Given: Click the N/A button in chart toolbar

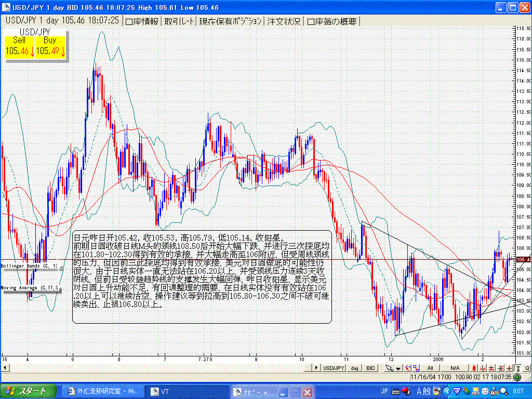Looking at the screenshot, I should tap(455, 368).
